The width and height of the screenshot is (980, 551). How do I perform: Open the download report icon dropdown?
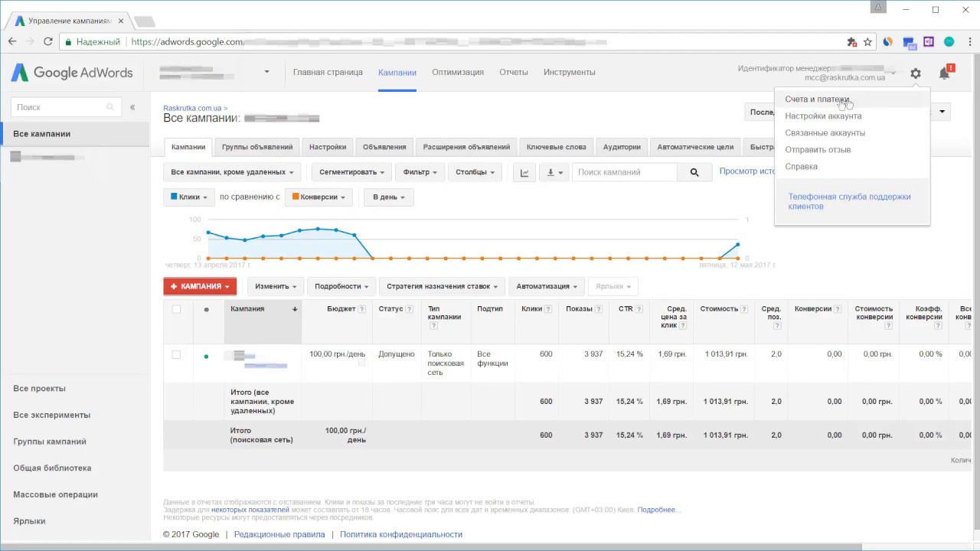tap(555, 173)
